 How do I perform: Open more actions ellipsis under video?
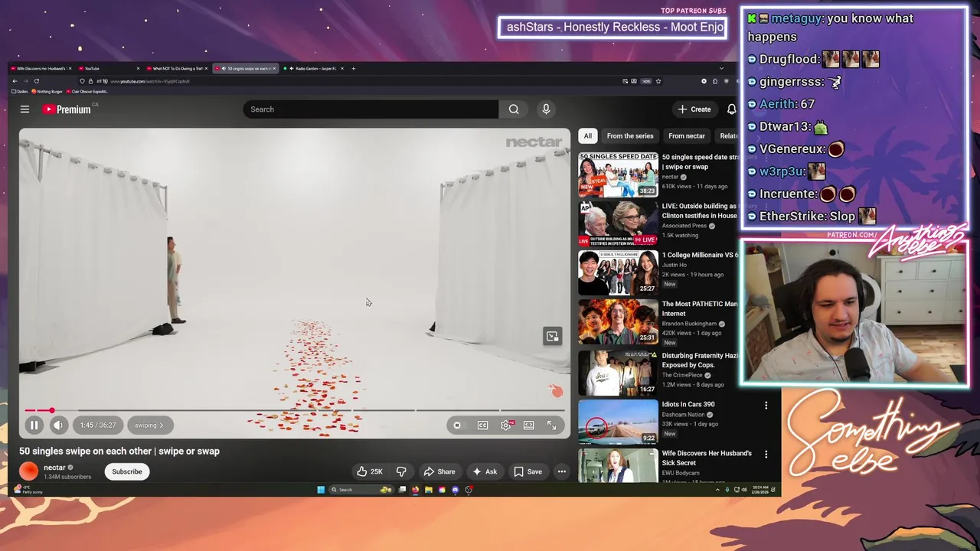pos(562,471)
